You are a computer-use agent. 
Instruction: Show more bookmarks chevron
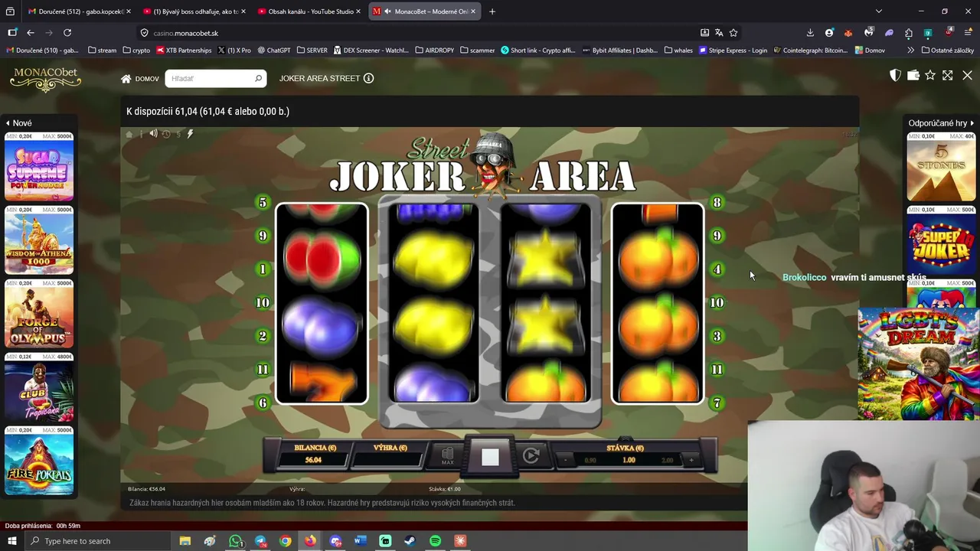click(910, 51)
